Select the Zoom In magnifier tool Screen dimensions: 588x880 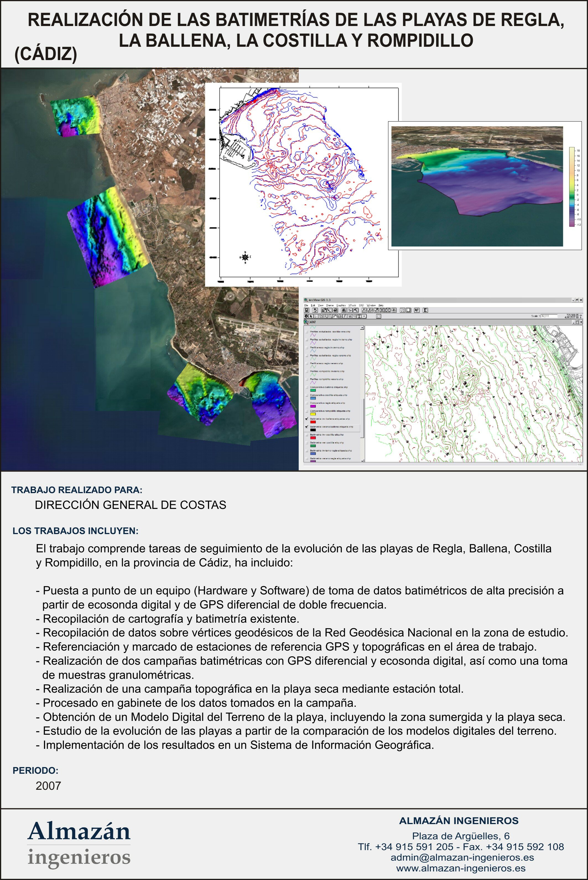[x=326, y=316]
